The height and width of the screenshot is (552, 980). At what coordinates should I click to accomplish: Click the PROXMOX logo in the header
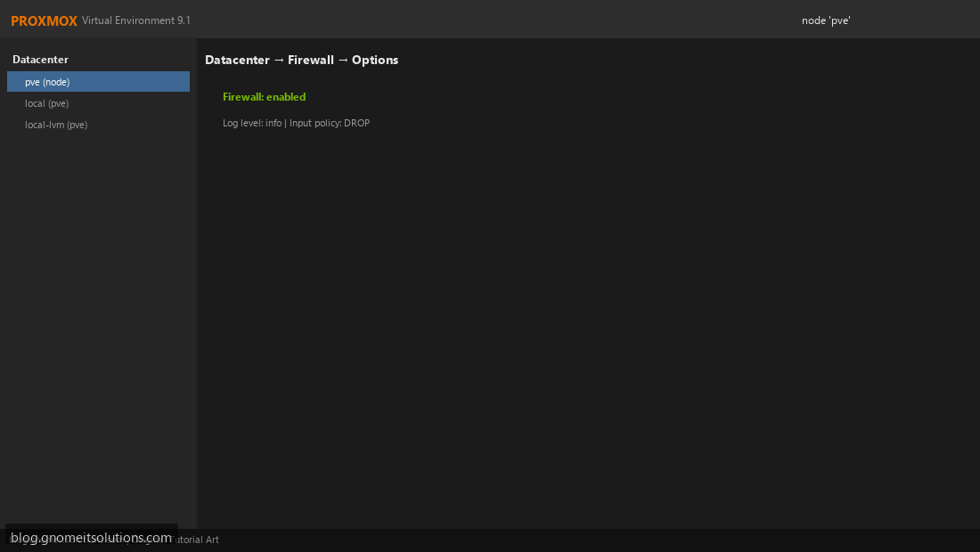tap(44, 20)
